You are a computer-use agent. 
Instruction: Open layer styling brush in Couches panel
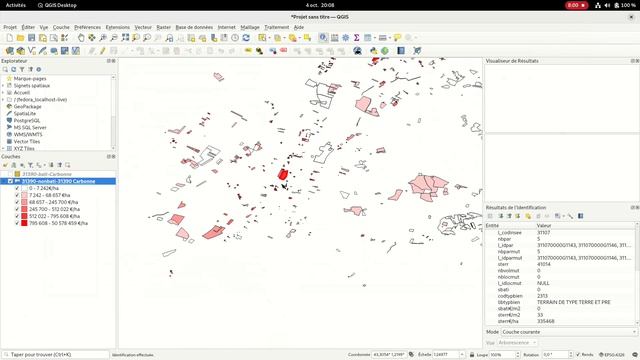tap(5, 165)
